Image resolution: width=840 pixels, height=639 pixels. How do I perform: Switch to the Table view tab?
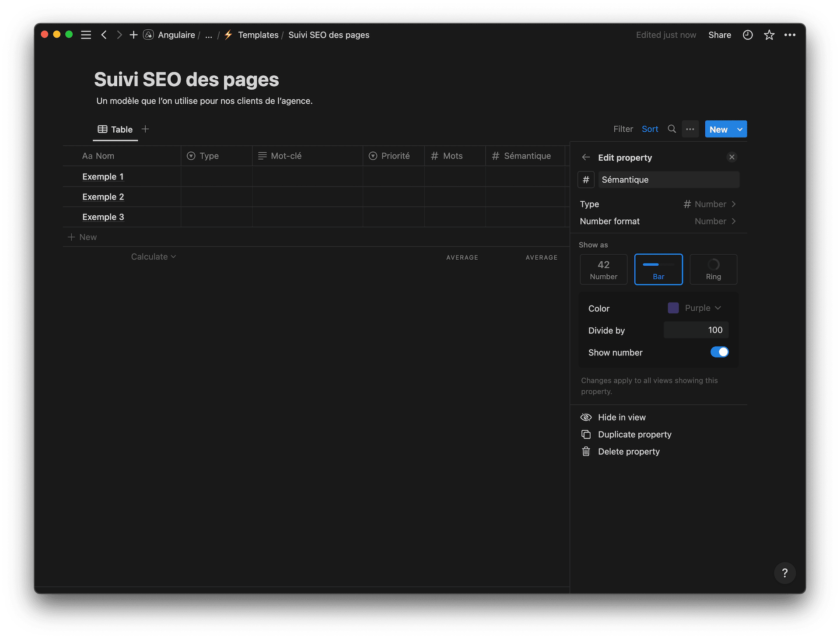coord(115,130)
